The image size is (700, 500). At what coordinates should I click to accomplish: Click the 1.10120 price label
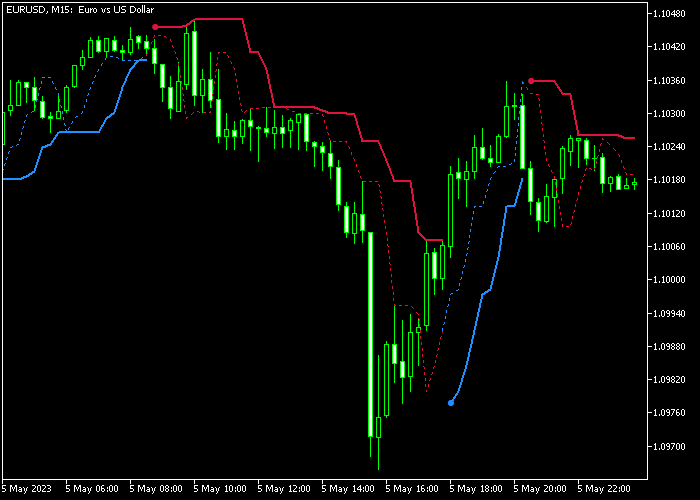point(669,213)
